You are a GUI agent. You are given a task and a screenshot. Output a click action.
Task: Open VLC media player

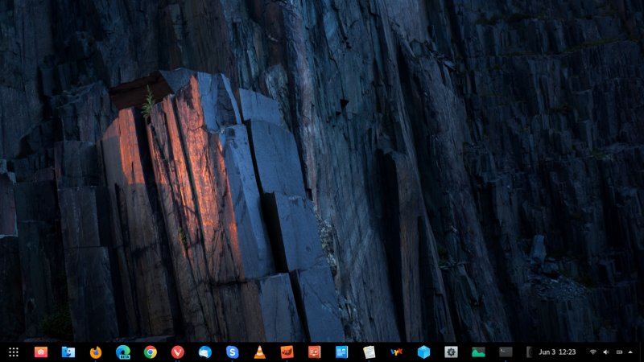[259, 352]
